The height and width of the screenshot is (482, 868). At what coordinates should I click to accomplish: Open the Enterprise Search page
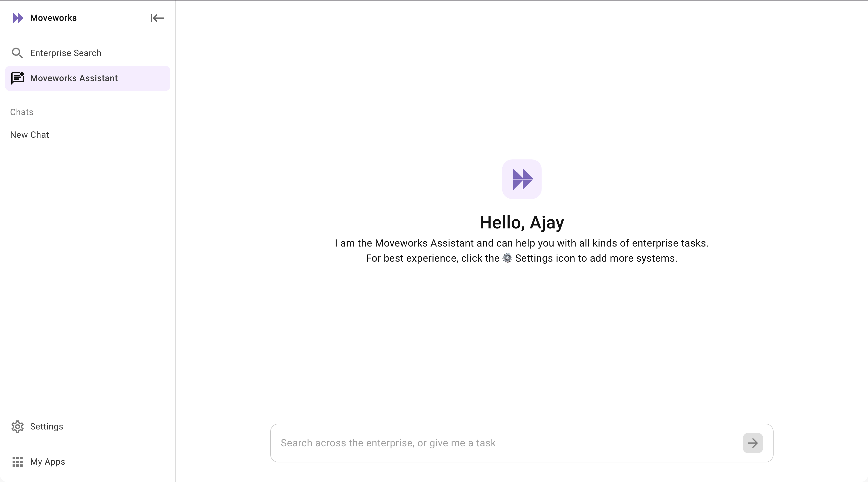pos(66,53)
